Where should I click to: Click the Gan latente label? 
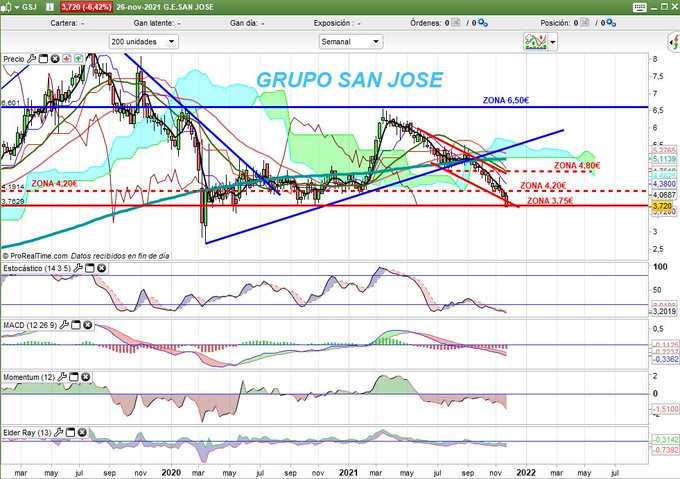pos(154,23)
